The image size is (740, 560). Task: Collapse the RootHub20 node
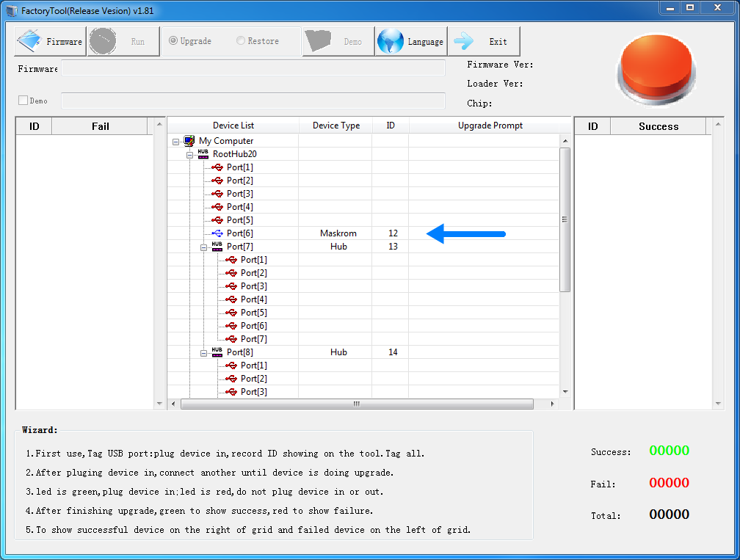[189, 154]
